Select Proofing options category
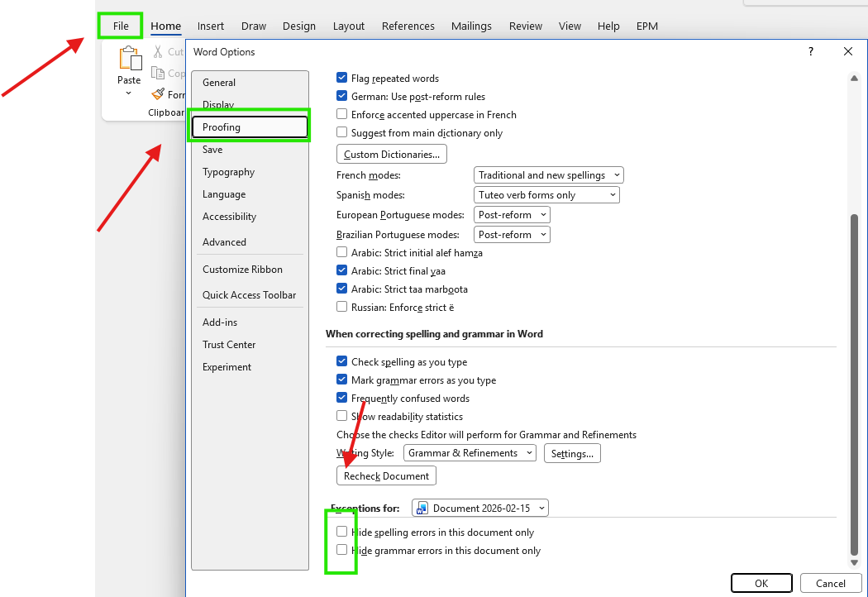Viewport: 868px width, 597px height. (250, 127)
